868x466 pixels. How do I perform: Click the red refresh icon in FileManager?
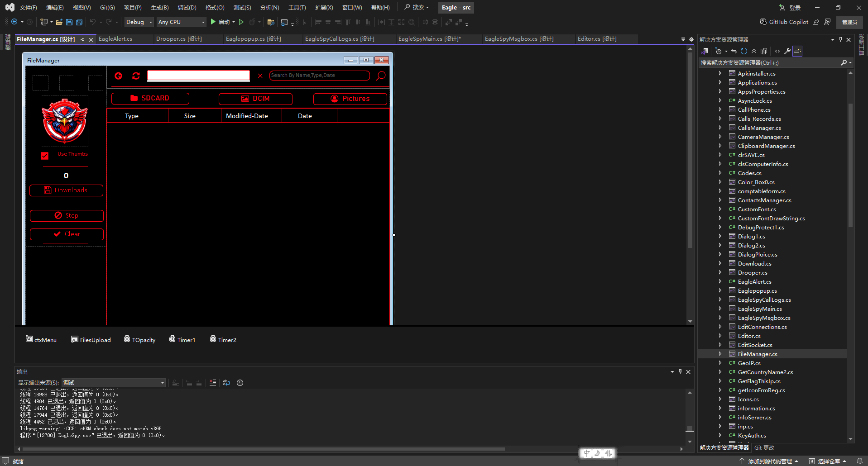pos(136,76)
